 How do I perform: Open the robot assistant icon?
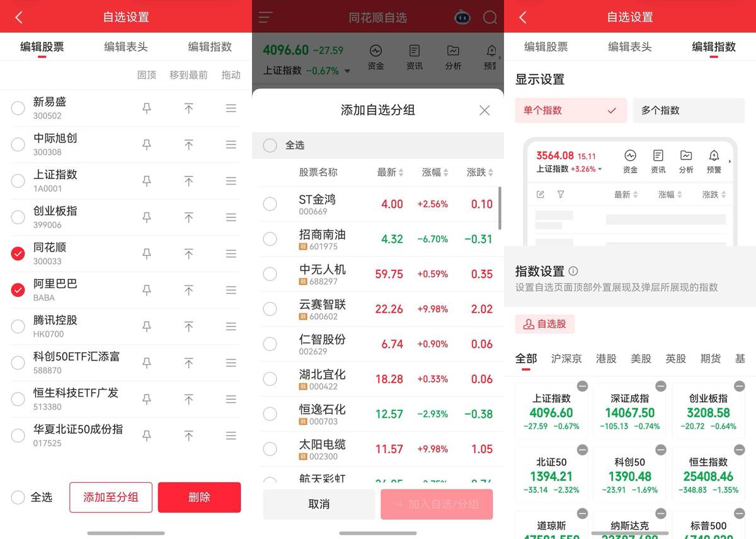(462, 18)
